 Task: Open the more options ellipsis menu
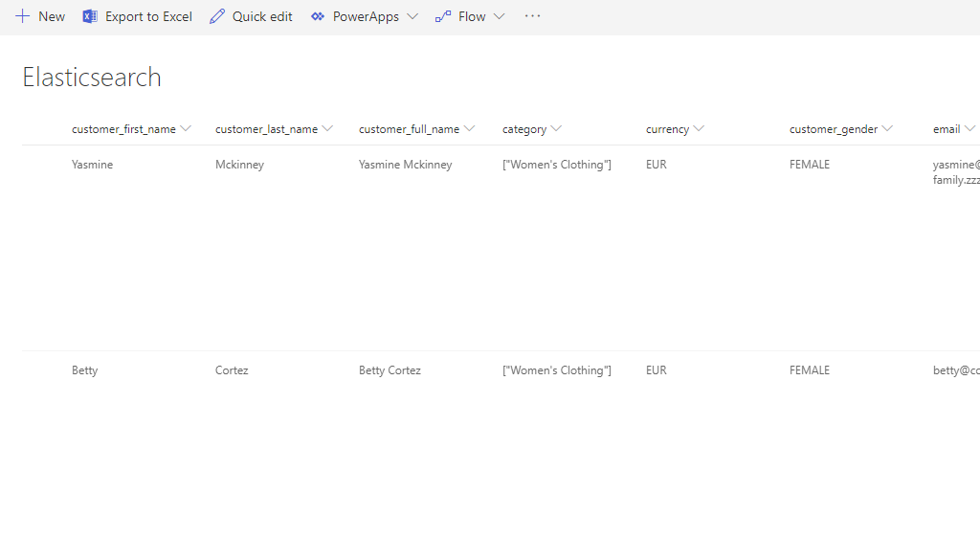[533, 16]
